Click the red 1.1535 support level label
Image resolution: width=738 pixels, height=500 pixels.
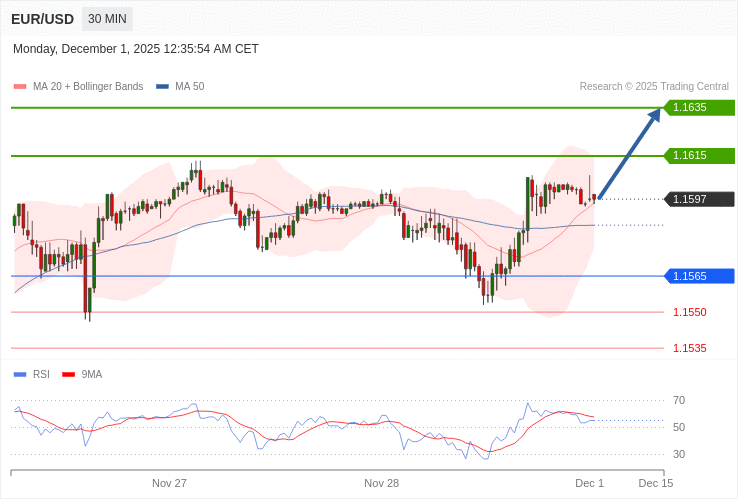point(689,348)
